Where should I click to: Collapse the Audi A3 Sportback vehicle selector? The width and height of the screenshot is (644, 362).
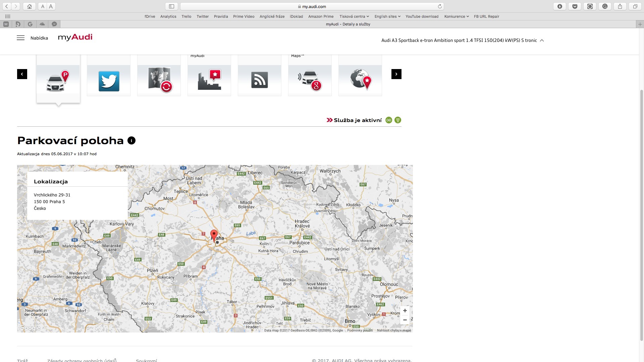(542, 41)
